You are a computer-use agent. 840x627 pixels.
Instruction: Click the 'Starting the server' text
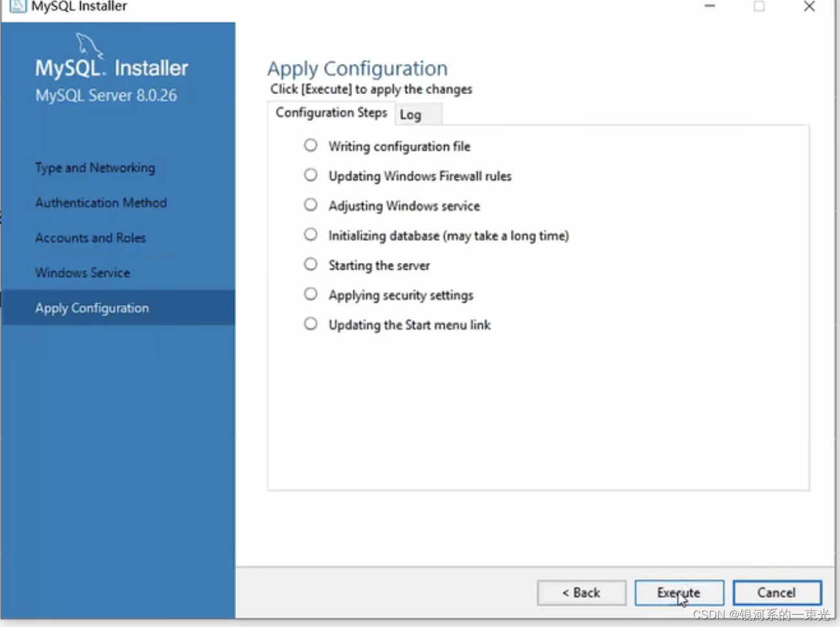coord(379,266)
